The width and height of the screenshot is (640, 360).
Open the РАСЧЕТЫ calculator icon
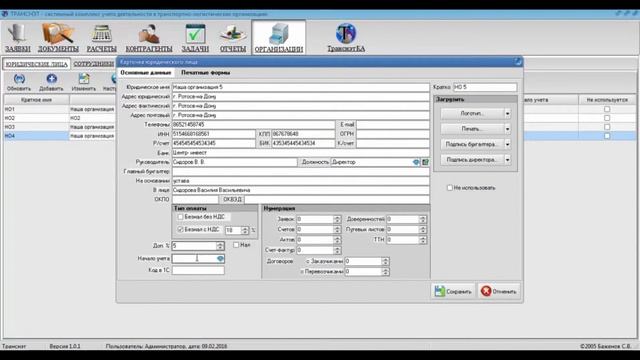(x=101, y=34)
